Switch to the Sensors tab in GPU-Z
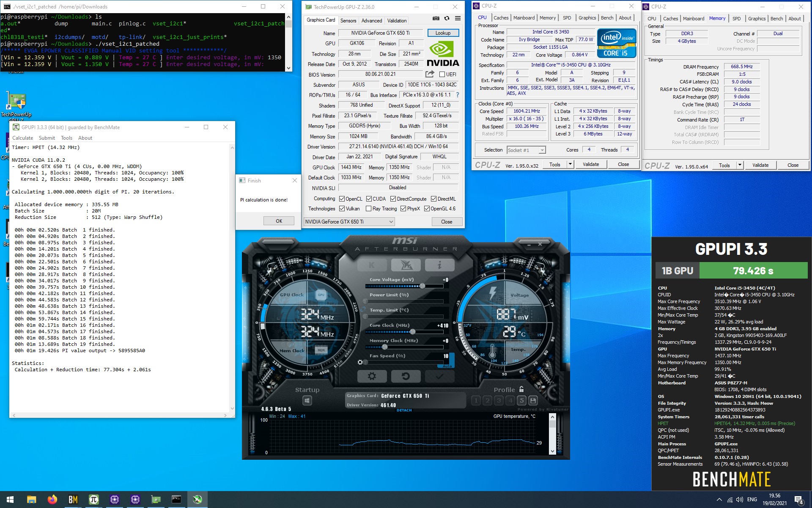 [x=348, y=21]
